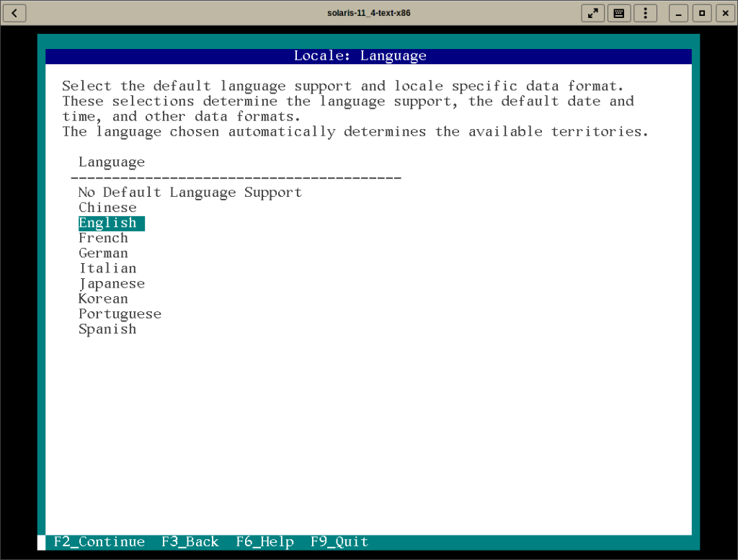
Task: Maximize the solaris-11_4-text-x86 window
Action: click(x=702, y=13)
